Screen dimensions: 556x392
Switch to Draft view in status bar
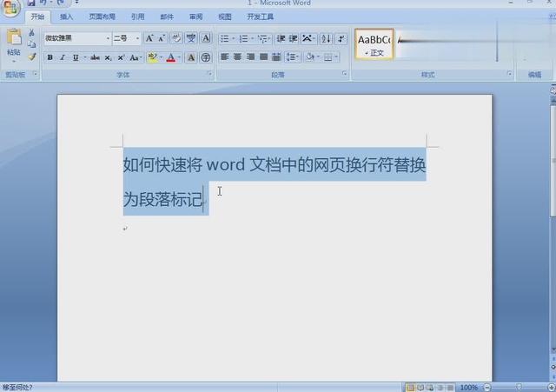[450, 388]
